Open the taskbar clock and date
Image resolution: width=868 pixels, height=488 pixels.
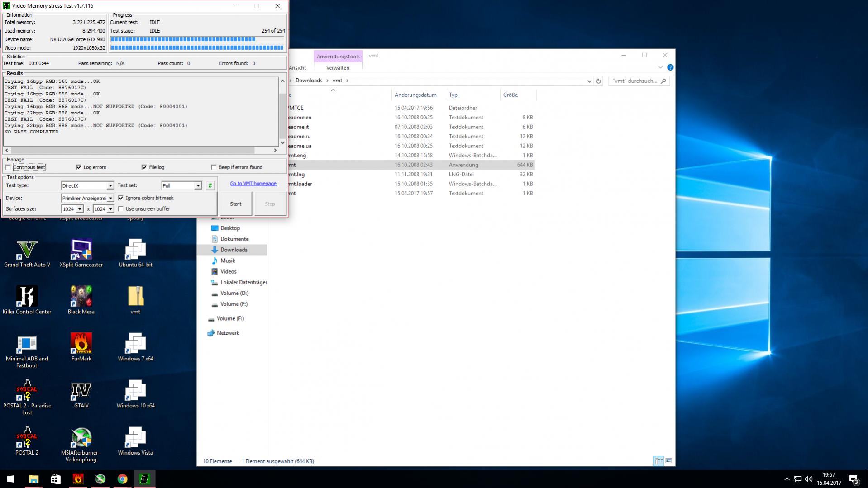coord(829,479)
